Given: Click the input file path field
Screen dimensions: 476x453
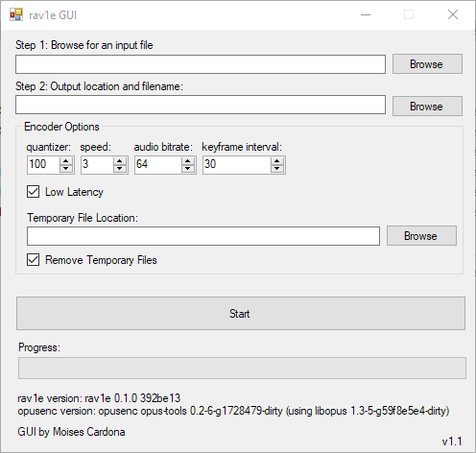Looking at the screenshot, I should tap(201, 64).
